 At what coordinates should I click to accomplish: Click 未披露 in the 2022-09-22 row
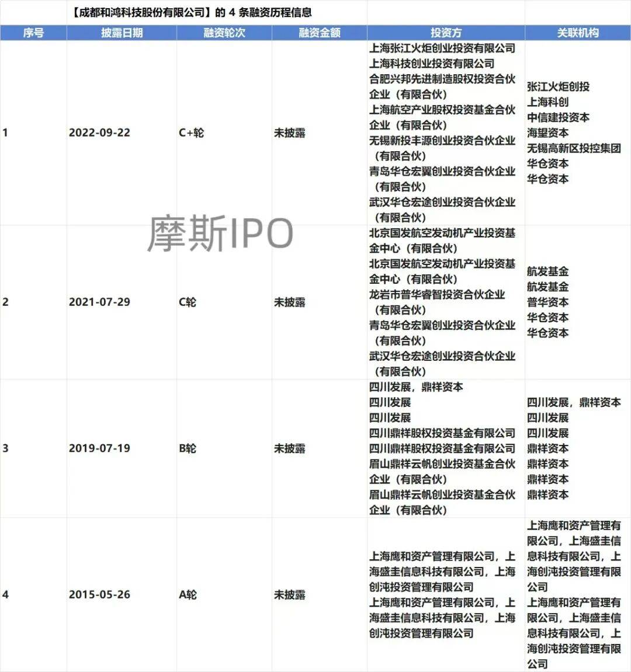coord(290,133)
